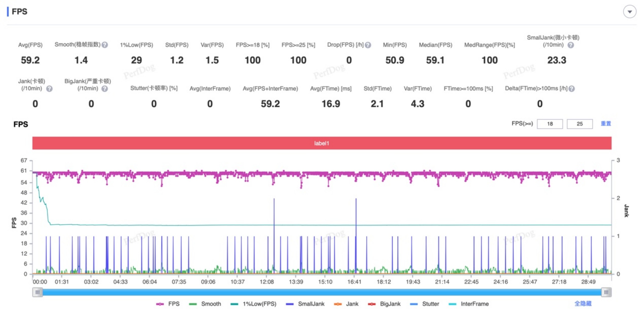Click help icon beside BigJank (/10min)
The height and width of the screenshot is (309, 644).
pyautogui.click(x=105, y=89)
